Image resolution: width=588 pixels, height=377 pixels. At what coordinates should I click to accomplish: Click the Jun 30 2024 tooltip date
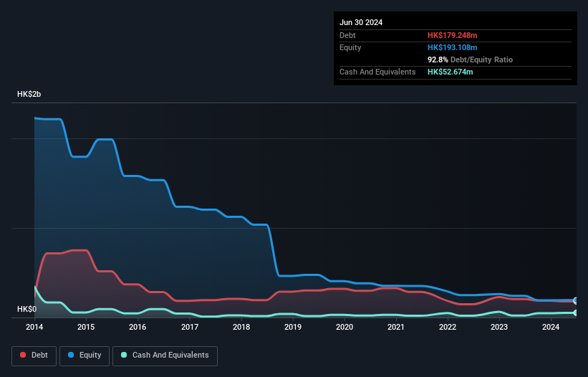[x=361, y=22]
